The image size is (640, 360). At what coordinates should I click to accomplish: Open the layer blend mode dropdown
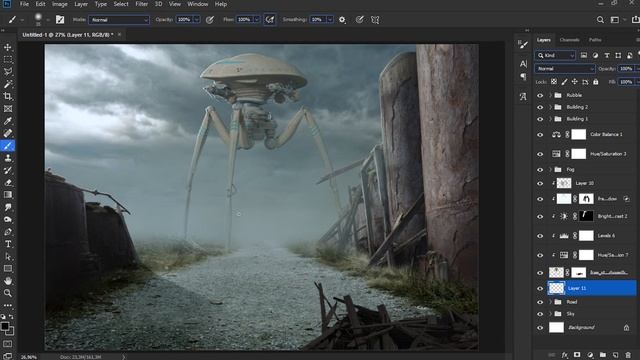pos(565,69)
